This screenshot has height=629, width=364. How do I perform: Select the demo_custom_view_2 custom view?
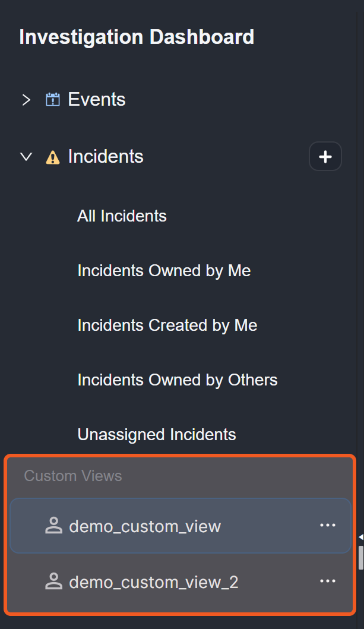click(x=154, y=582)
